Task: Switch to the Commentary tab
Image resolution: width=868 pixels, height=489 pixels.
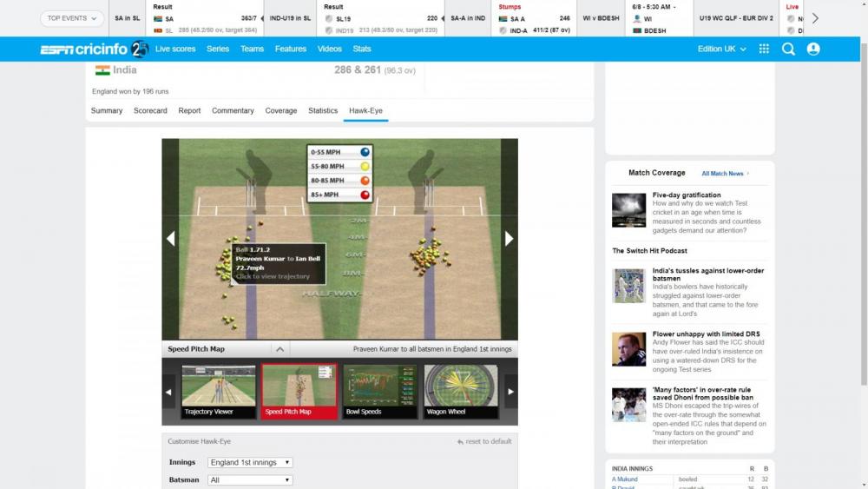Action: 233,111
